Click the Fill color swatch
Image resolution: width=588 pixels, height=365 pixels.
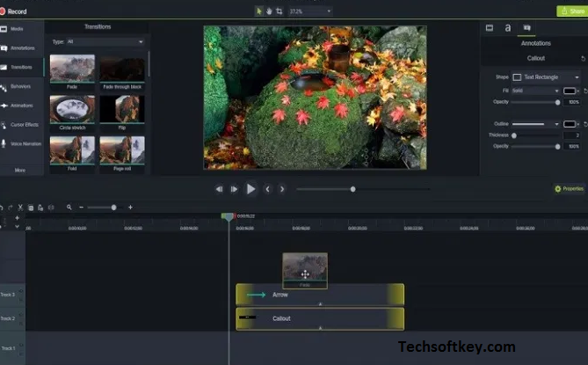[570, 91]
